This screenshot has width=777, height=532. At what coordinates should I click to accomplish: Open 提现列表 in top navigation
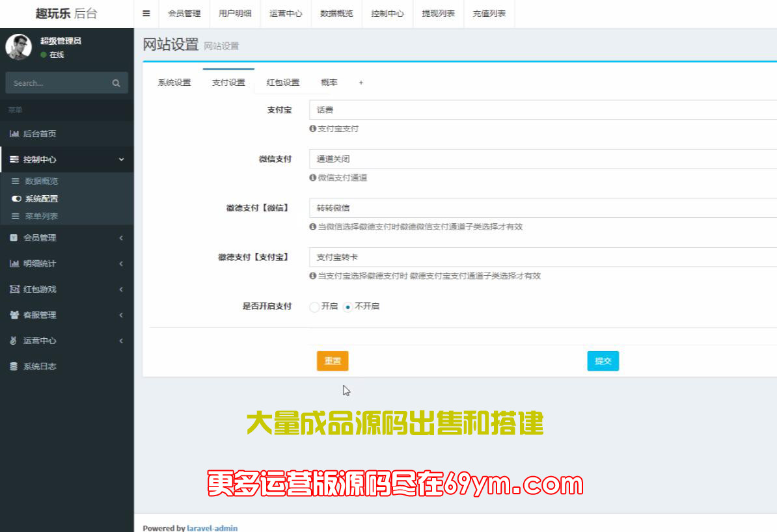coord(438,14)
